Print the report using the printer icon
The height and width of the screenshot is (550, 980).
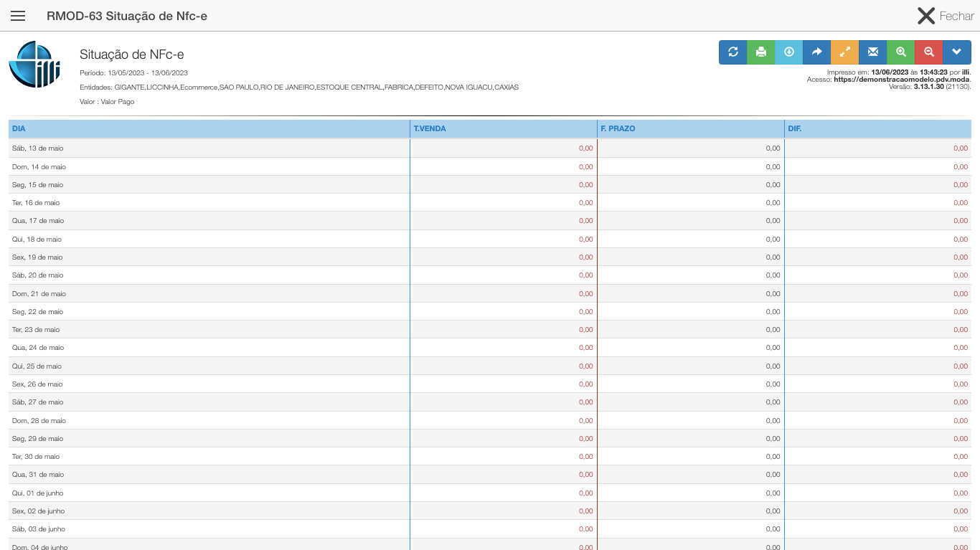pyautogui.click(x=761, y=52)
